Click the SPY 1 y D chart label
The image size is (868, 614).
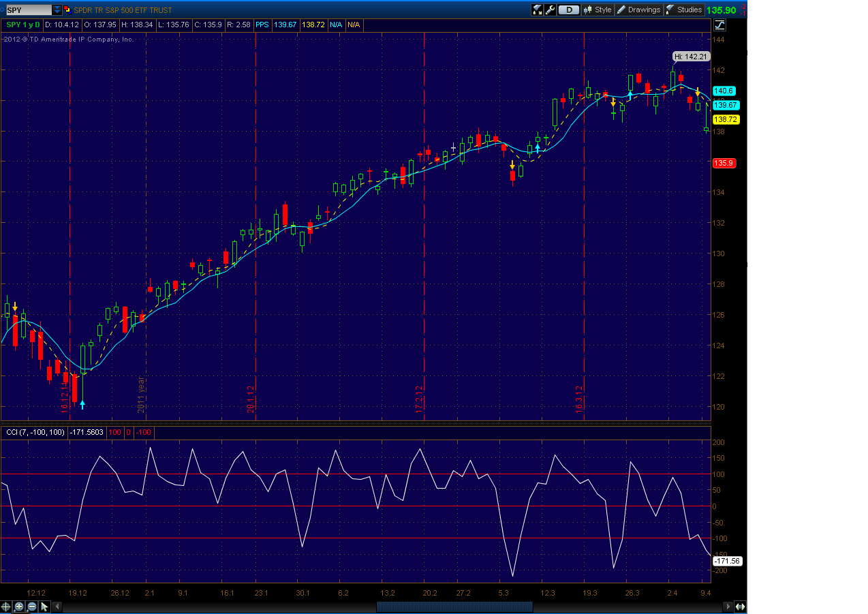tap(23, 25)
